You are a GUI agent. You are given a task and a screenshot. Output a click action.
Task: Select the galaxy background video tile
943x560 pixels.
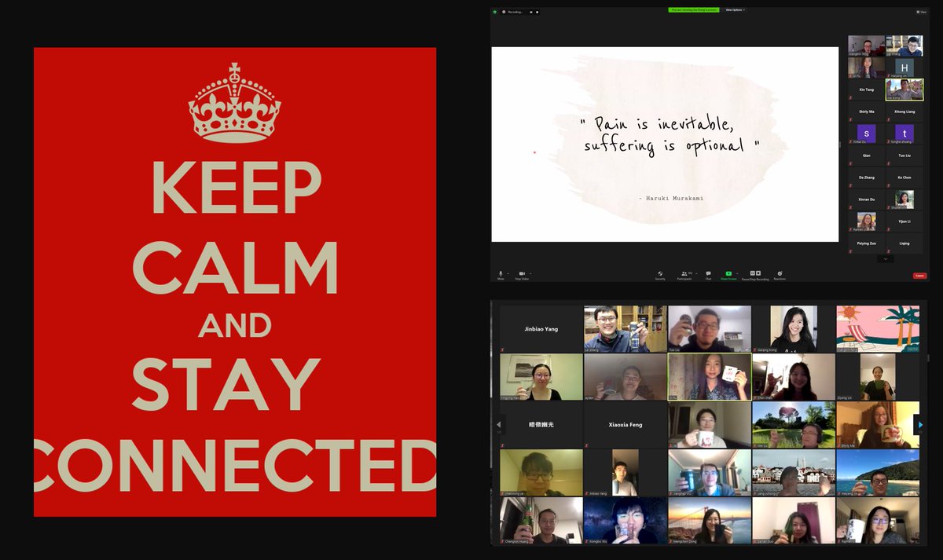click(626, 520)
